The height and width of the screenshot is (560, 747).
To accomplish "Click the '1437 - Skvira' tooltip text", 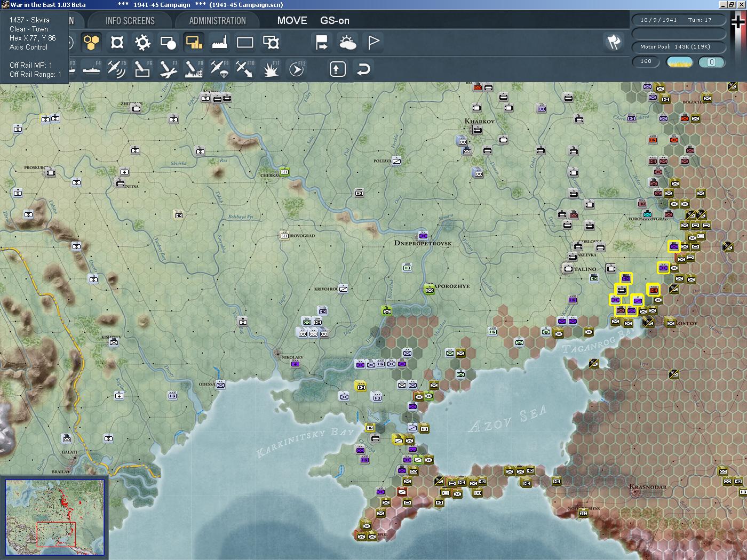I will pos(29,20).
